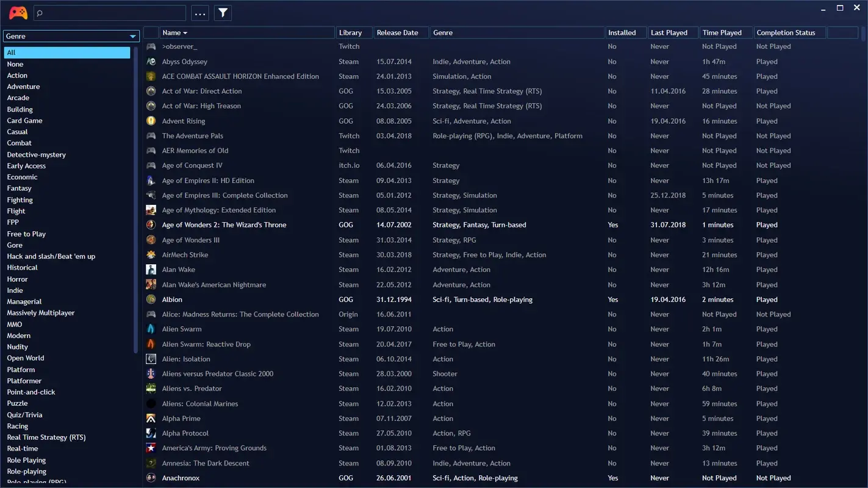Click the Anachronox game icon
This screenshot has width=868, height=488.
151,478
